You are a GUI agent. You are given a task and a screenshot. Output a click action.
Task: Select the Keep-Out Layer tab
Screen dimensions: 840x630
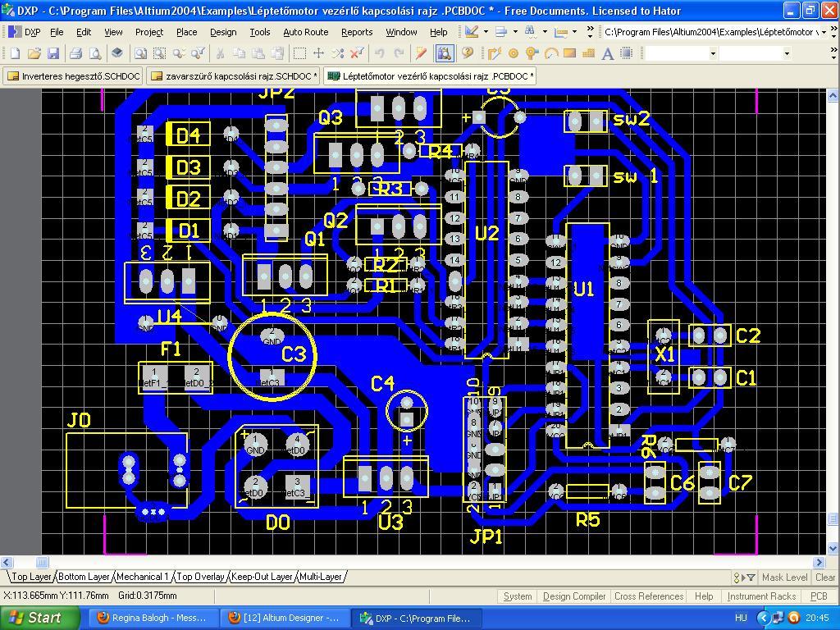pyautogui.click(x=262, y=577)
